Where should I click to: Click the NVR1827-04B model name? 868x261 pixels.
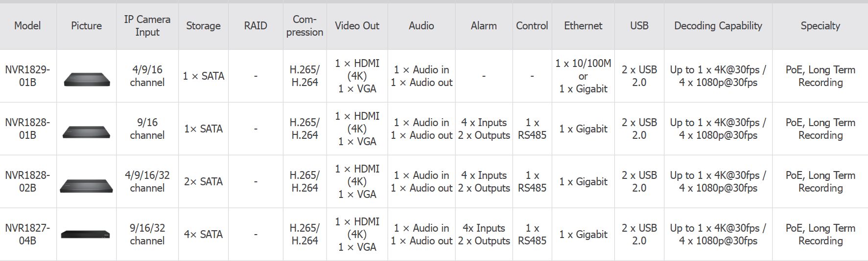coord(27,234)
